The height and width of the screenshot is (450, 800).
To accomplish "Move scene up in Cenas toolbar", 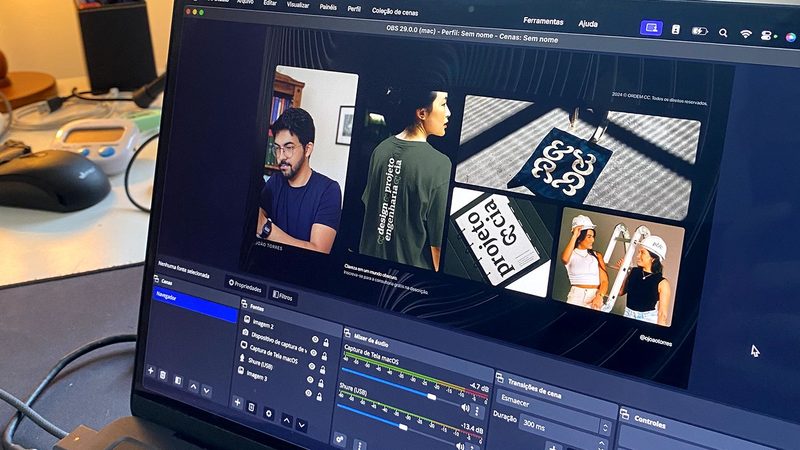I will coord(193,387).
